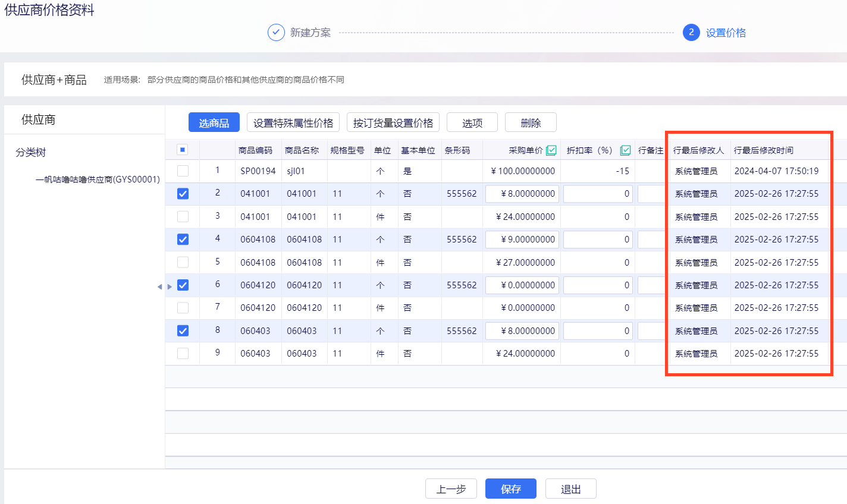Click the discount rate field in row 8
This screenshot has width=847, height=504.
pos(598,331)
